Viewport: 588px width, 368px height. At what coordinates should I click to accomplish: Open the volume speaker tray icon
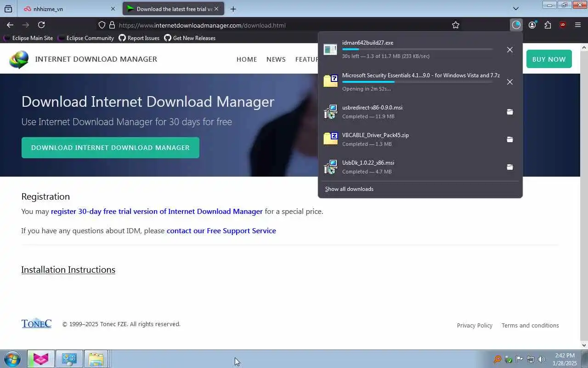point(542,359)
